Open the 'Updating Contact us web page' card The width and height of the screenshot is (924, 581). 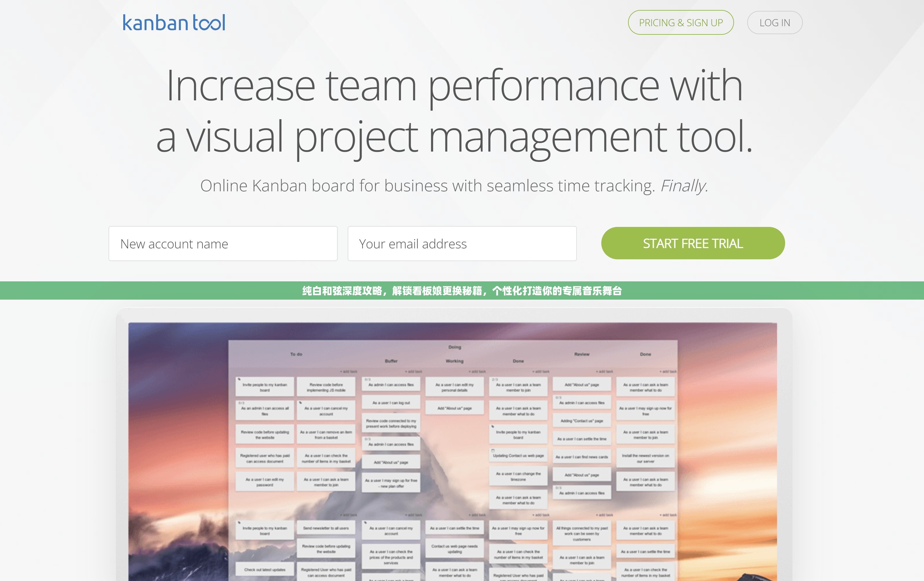[518, 456]
